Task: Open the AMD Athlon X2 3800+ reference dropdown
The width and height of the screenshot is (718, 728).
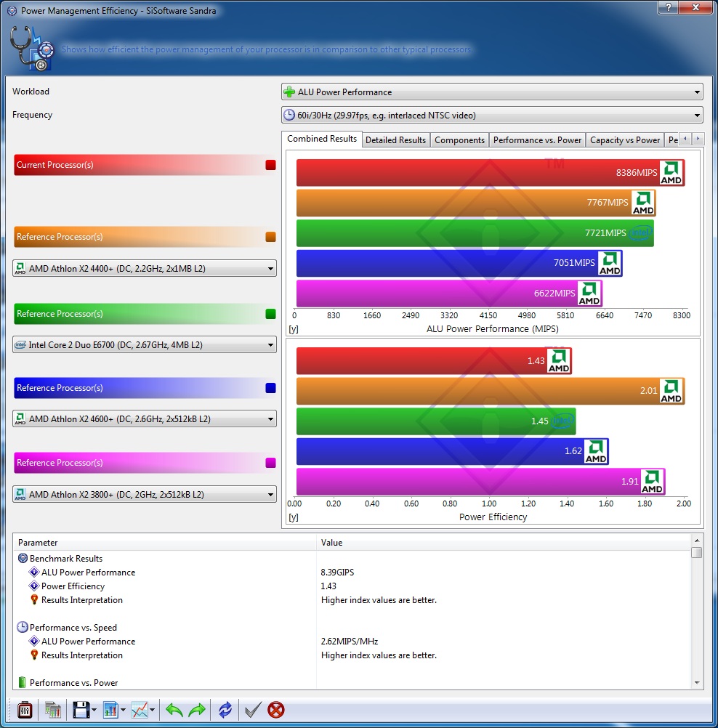Action: 145,495
